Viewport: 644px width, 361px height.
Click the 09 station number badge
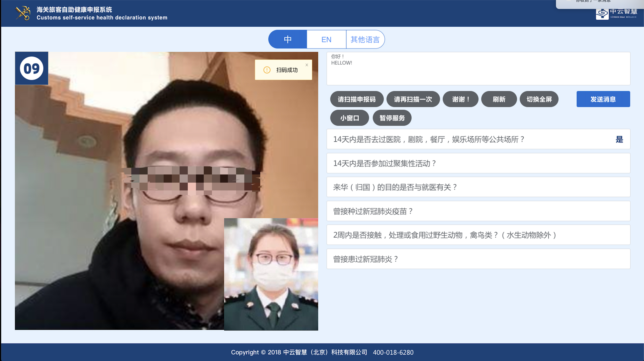[x=32, y=68]
